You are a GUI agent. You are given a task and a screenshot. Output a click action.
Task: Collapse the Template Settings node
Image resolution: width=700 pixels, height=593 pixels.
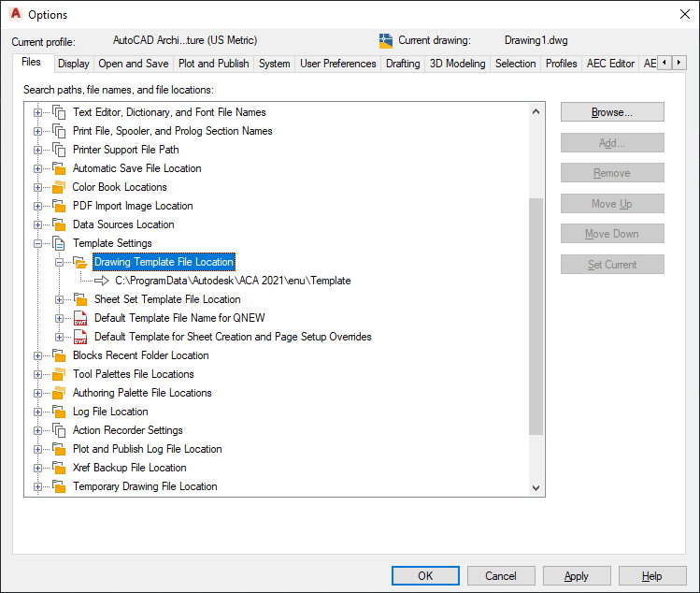point(38,243)
